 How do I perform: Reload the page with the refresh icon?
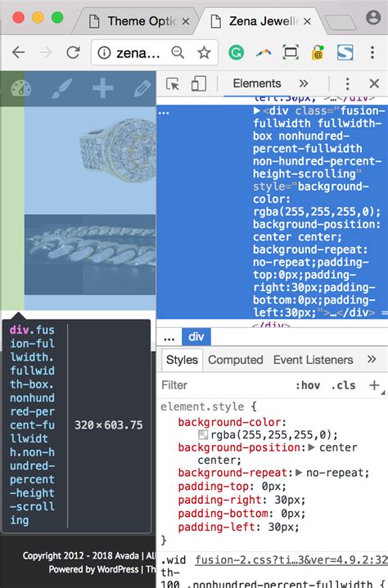[73, 52]
